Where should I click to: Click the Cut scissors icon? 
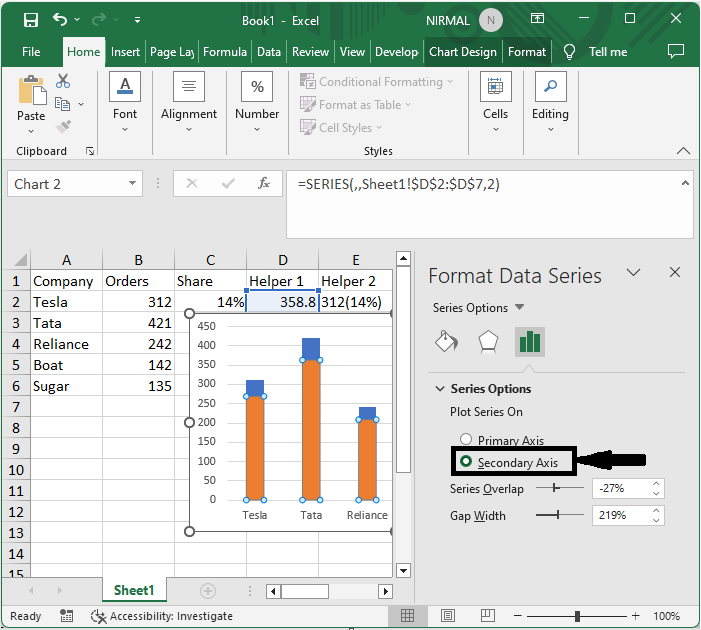[63, 81]
